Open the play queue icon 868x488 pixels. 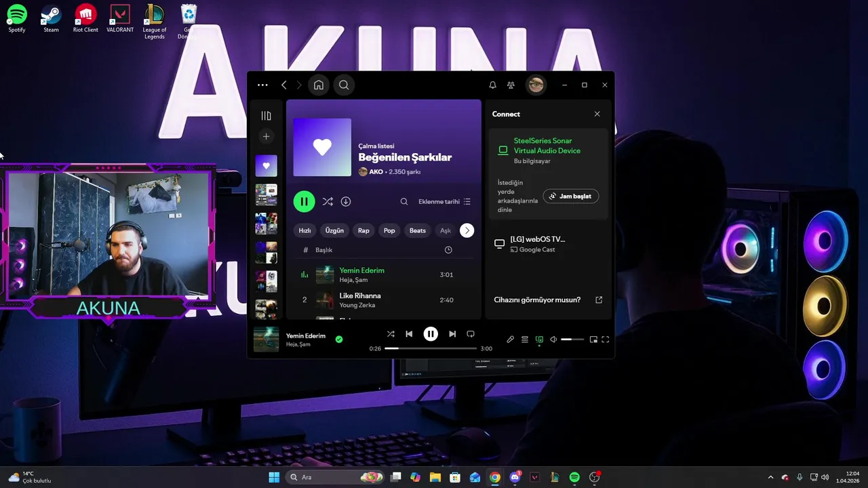[525, 340]
